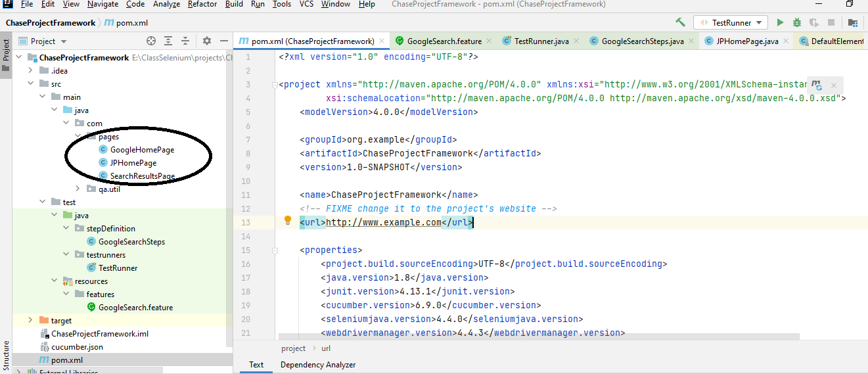The width and height of the screenshot is (868, 374).
Task: Click the Stop run icon
Action: 831,22
